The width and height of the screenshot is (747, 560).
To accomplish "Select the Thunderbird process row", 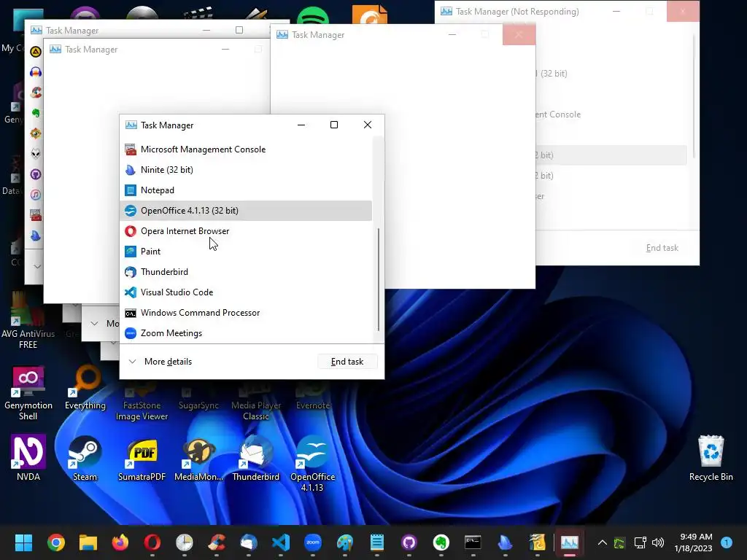I will tap(246, 272).
